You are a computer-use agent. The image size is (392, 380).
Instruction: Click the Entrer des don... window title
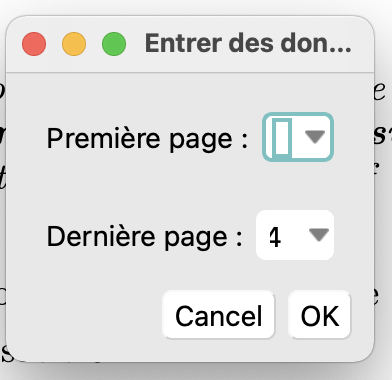[248, 43]
